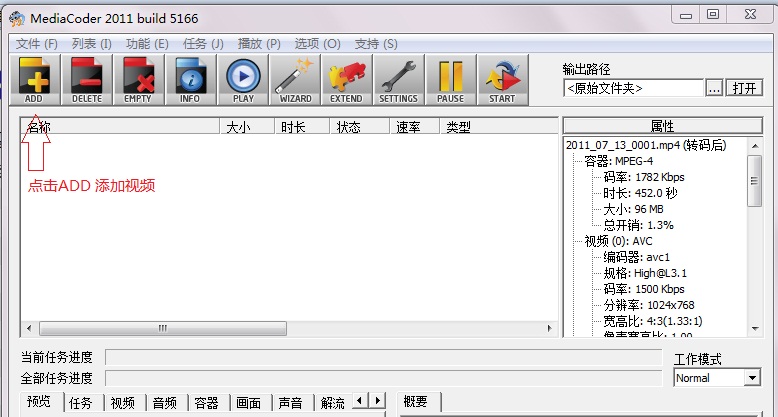Click the PLAY toolbar icon

coord(243,80)
